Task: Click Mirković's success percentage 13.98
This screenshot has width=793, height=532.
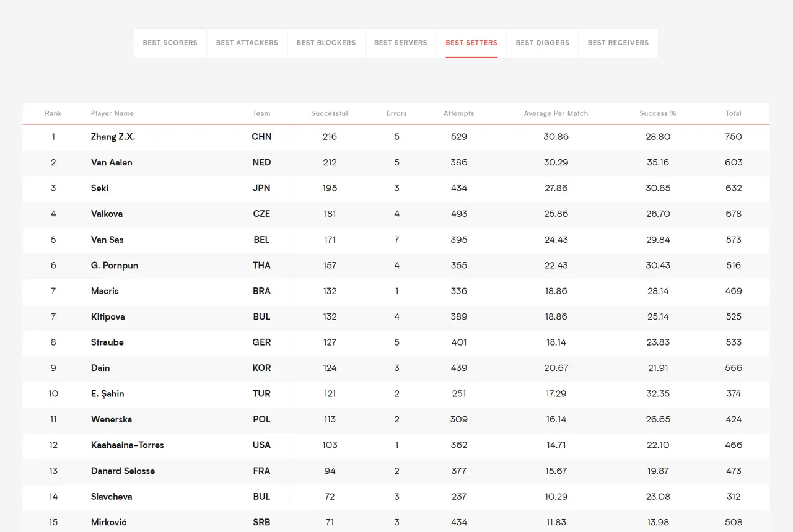Action: point(658,522)
